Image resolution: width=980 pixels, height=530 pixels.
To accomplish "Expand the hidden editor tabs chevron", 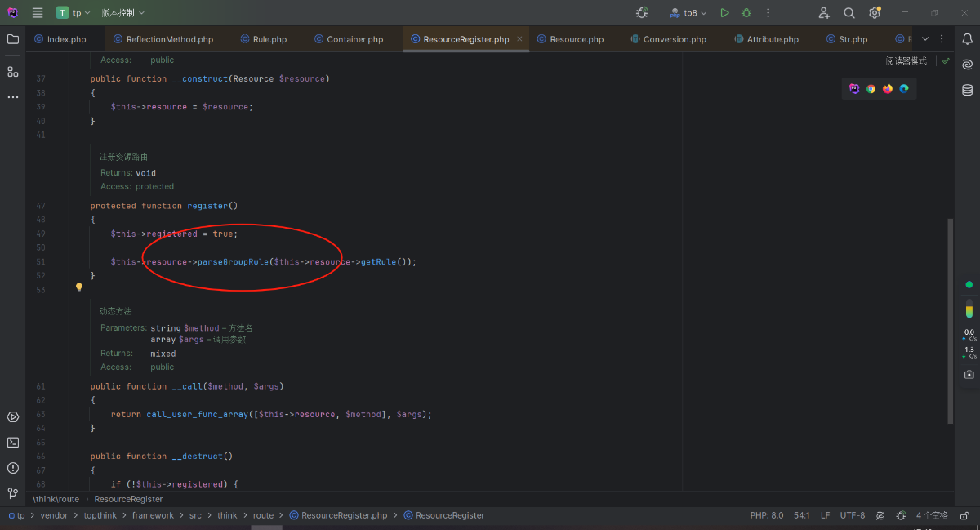I will click(924, 38).
